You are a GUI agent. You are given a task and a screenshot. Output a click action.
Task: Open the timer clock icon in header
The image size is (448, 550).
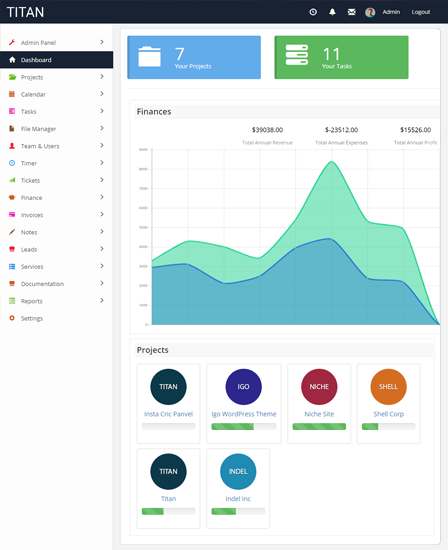313,12
